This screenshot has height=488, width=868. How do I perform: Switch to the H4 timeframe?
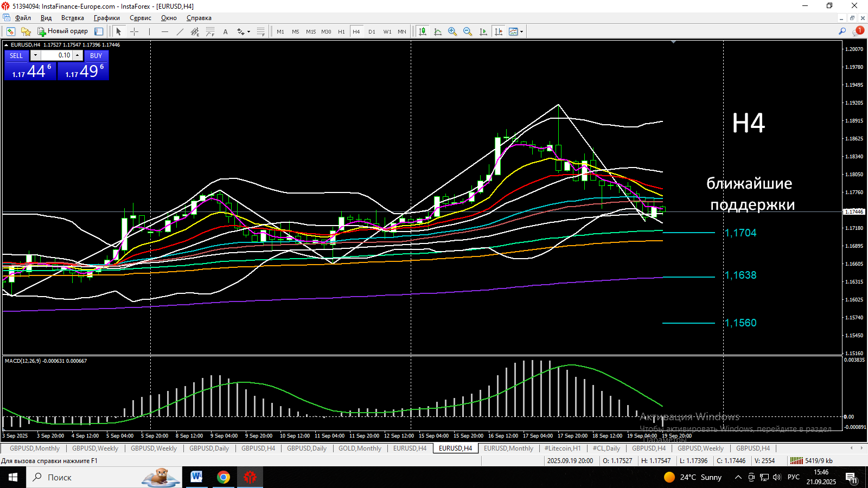[356, 31]
